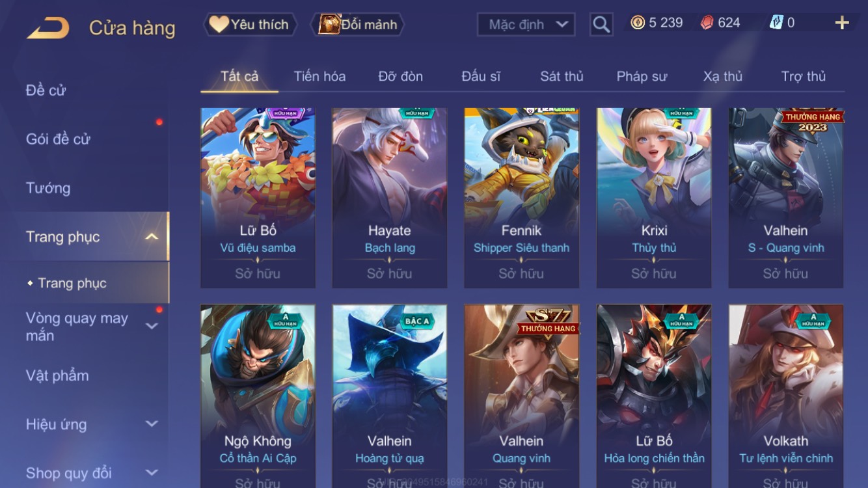Select the Hayate Bạch lang skin card
Screen dimensions: 868x488
point(389,198)
